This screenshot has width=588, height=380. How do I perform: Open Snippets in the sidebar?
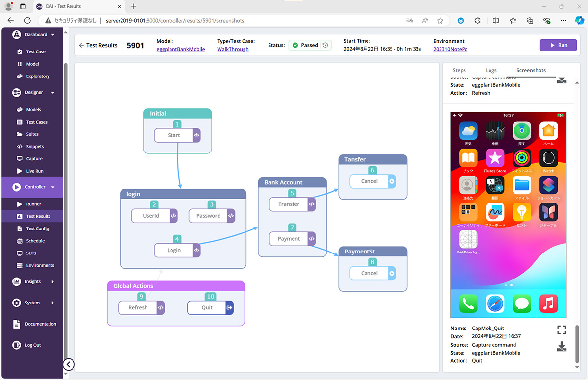[35, 146]
